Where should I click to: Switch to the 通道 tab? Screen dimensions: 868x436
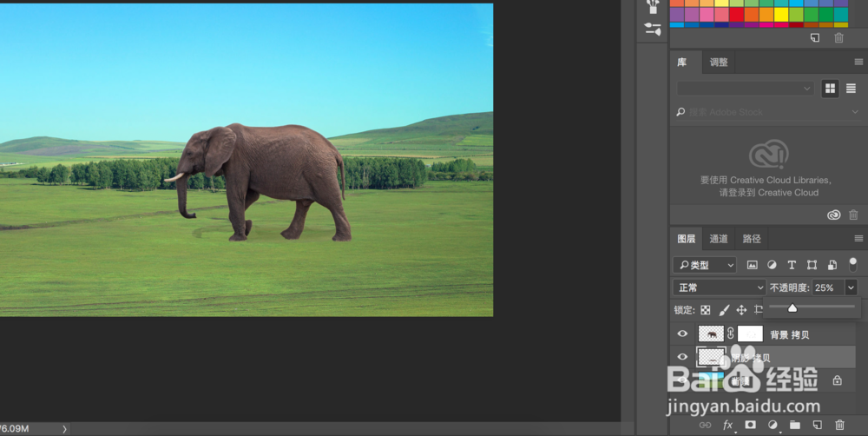point(719,239)
